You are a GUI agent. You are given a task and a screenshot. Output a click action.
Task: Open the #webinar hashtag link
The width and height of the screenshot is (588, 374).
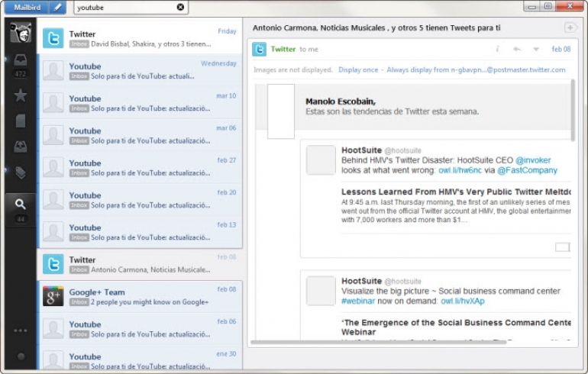tap(358, 301)
